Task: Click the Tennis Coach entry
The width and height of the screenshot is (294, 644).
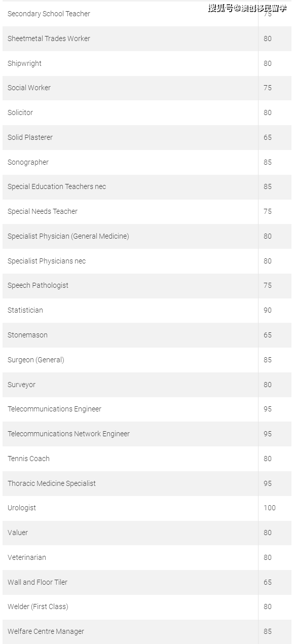Action: pos(147,459)
